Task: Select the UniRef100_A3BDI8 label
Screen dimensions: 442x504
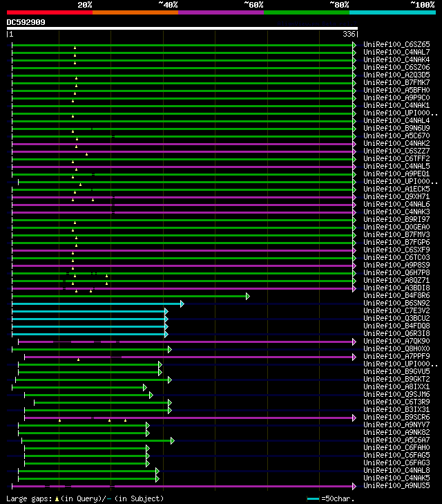Action: tap(396, 288)
